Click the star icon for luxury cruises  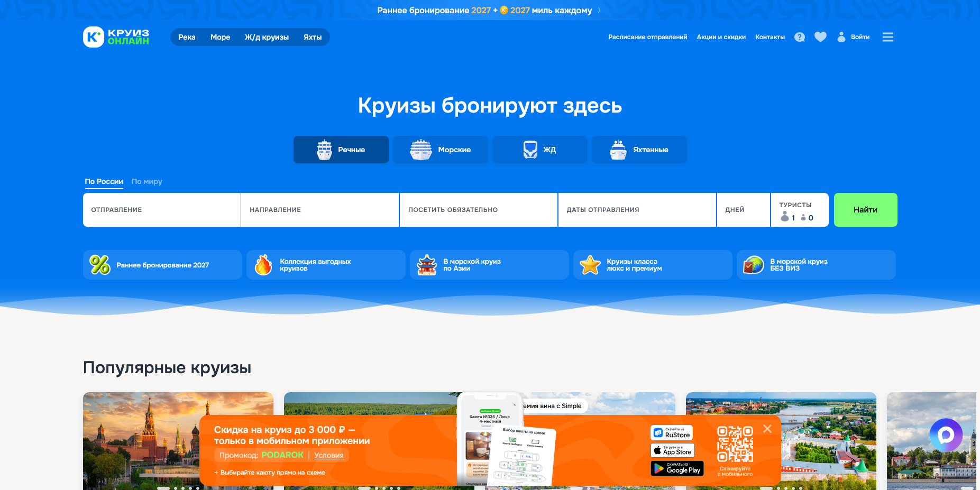[x=590, y=265]
